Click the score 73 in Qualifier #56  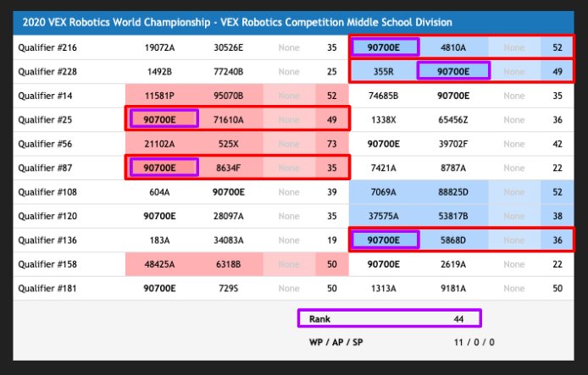click(332, 144)
